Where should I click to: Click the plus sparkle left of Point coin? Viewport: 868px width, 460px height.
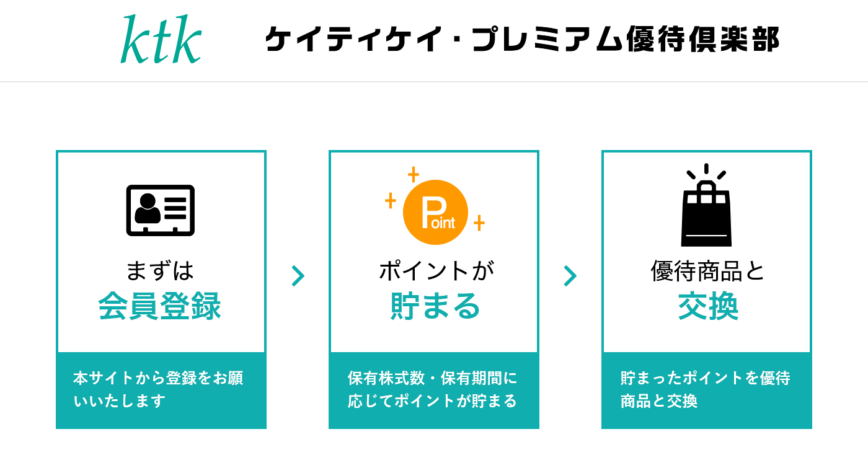(x=391, y=200)
